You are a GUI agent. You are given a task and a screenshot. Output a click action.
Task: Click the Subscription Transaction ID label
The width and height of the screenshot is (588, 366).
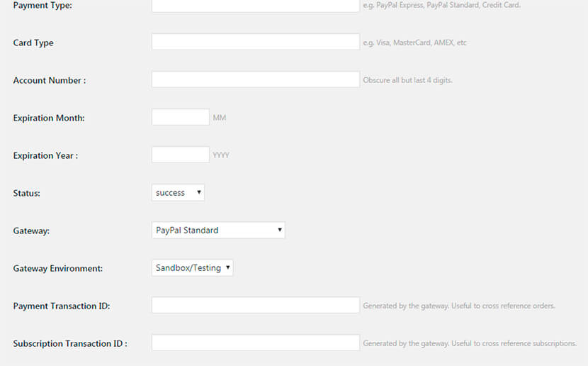[x=70, y=344]
